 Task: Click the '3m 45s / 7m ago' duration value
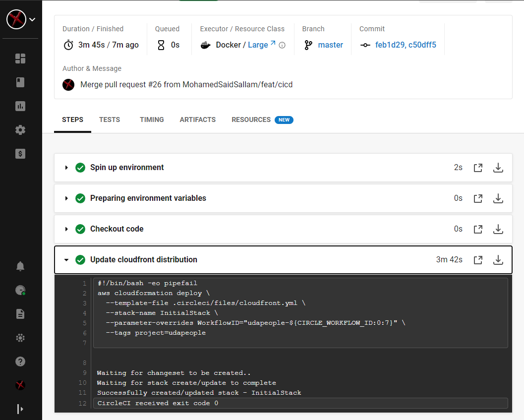click(x=108, y=45)
